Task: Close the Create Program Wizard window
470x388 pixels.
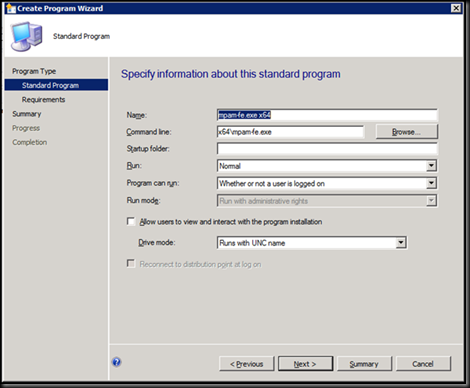Action: (x=456, y=8)
